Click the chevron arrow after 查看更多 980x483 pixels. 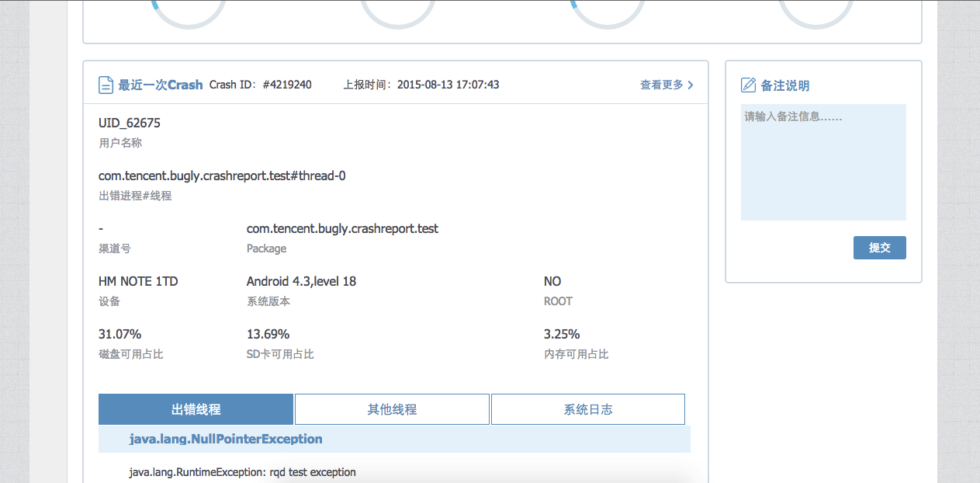point(691,85)
